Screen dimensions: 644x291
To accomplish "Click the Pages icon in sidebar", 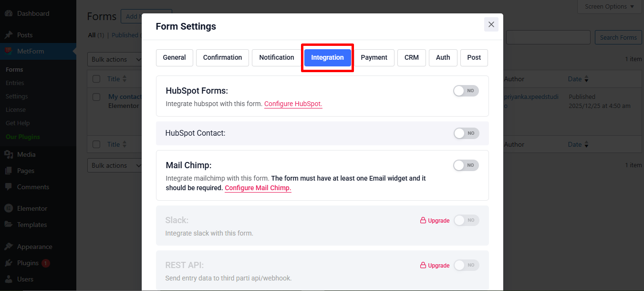I will pos(10,170).
